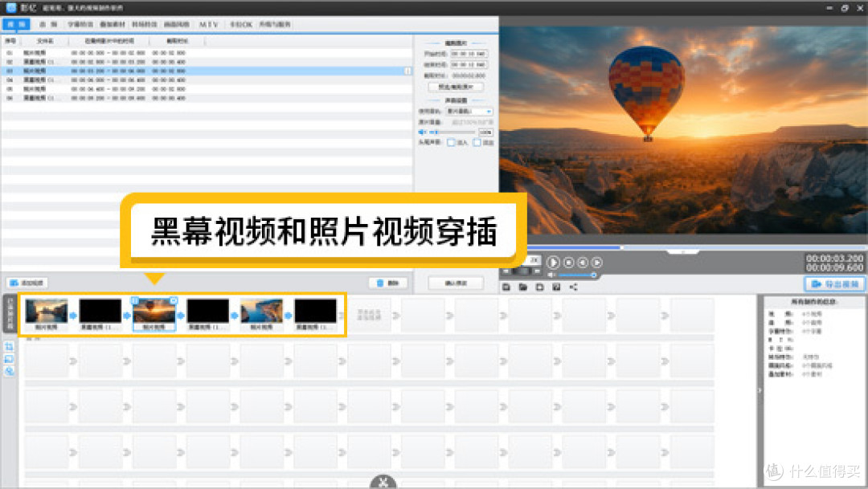Select the active 视频 (Video) tab
Screen dimensions: 868x489
pyautogui.click(x=16, y=24)
